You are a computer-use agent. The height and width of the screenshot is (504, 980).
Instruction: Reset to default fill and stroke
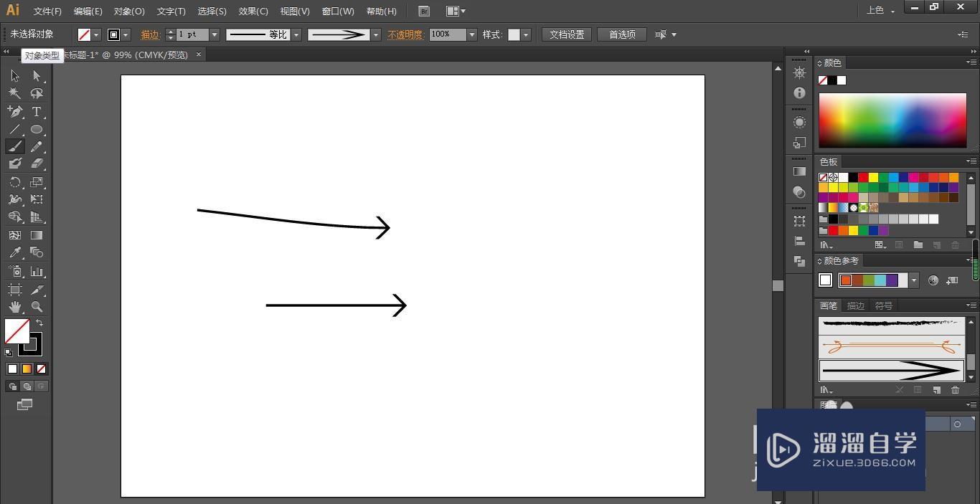[9, 352]
